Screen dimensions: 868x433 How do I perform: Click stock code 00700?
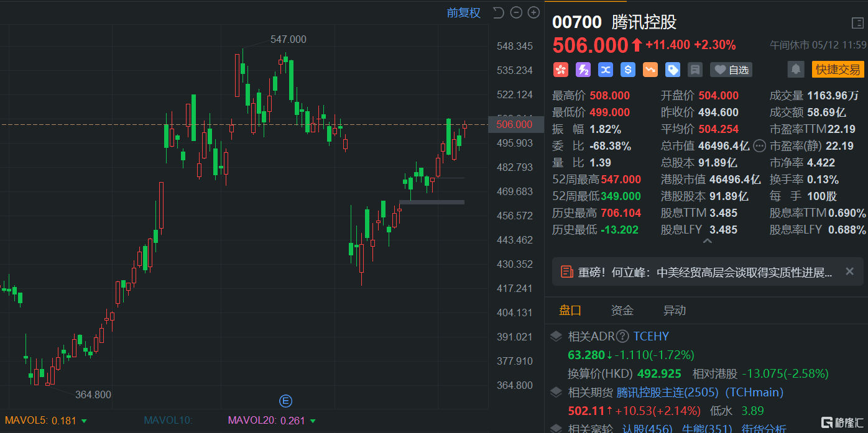(x=577, y=22)
